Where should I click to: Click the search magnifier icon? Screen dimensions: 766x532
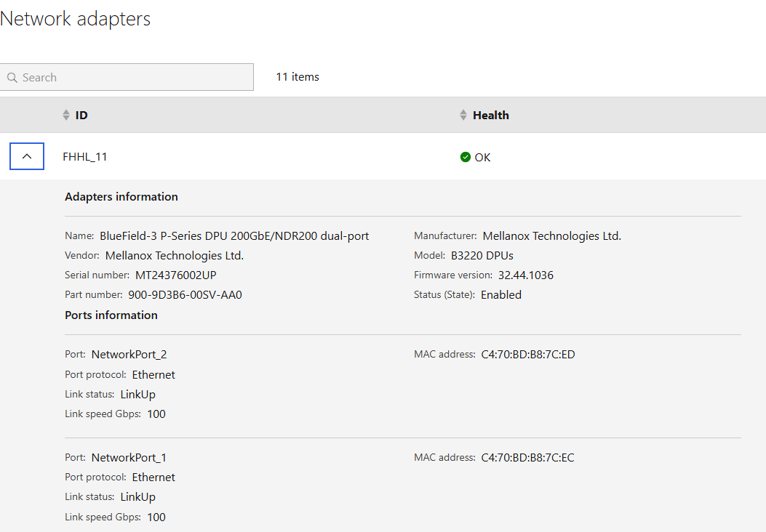click(x=12, y=78)
